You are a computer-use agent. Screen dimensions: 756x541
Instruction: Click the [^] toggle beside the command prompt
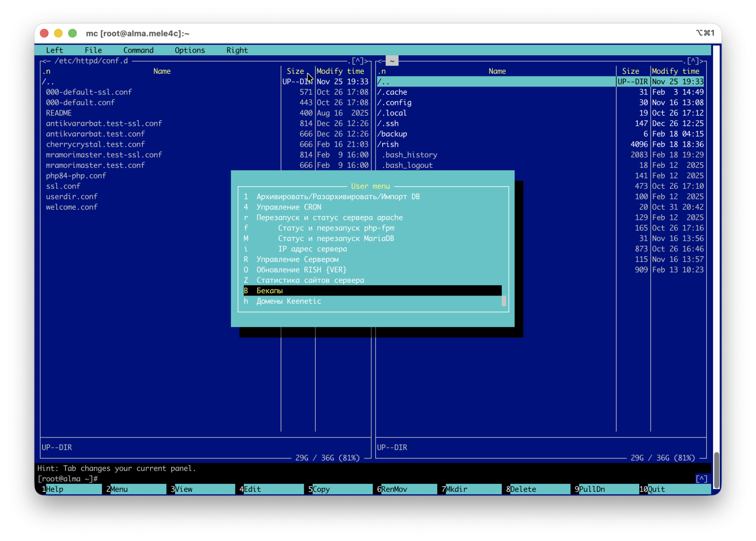click(702, 479)
